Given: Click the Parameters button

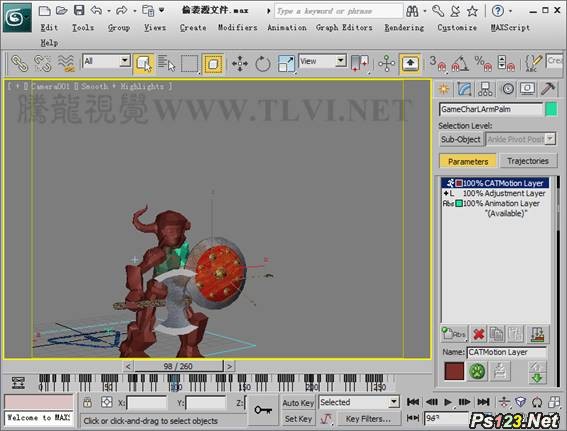Looking at the screenshot, I should pyautogui.click(x=468, y=161).
